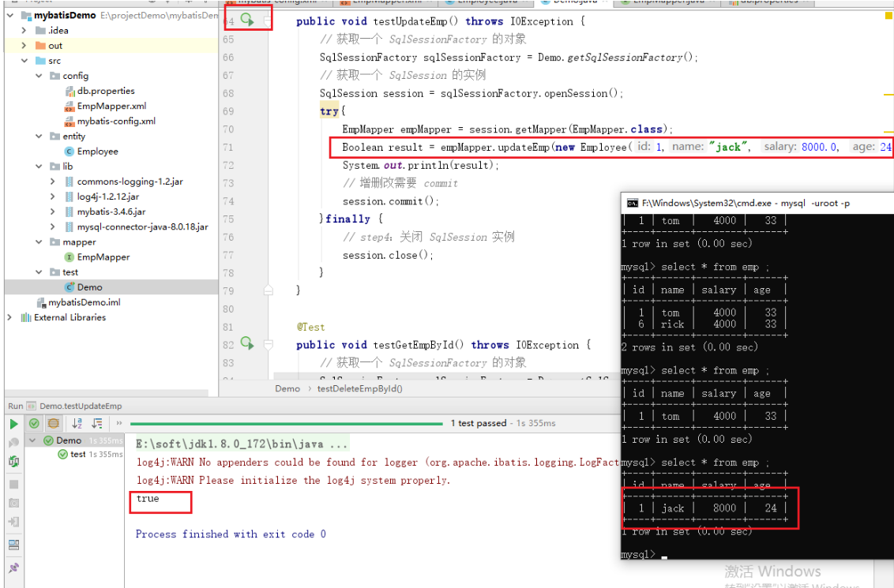
Task: Collapse the src folder
Action: pyautogui.click(x=24, y=61)
